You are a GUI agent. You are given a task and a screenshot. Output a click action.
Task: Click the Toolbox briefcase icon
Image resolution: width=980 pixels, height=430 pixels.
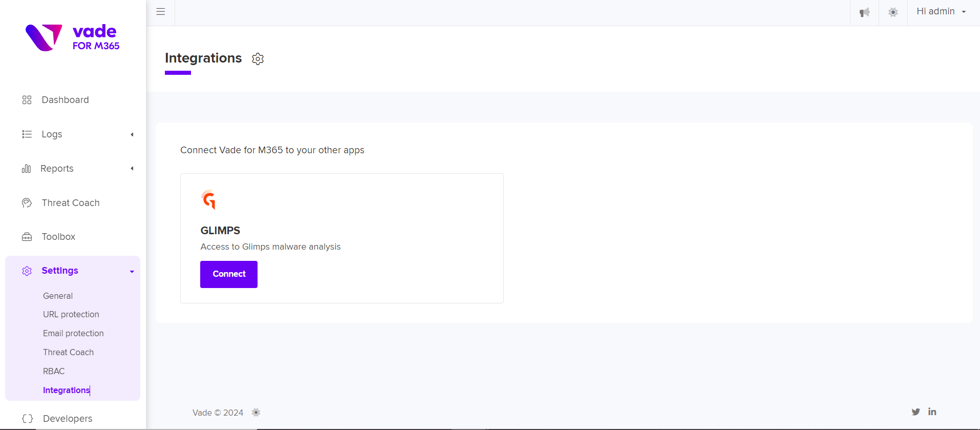tap(27, 237)
